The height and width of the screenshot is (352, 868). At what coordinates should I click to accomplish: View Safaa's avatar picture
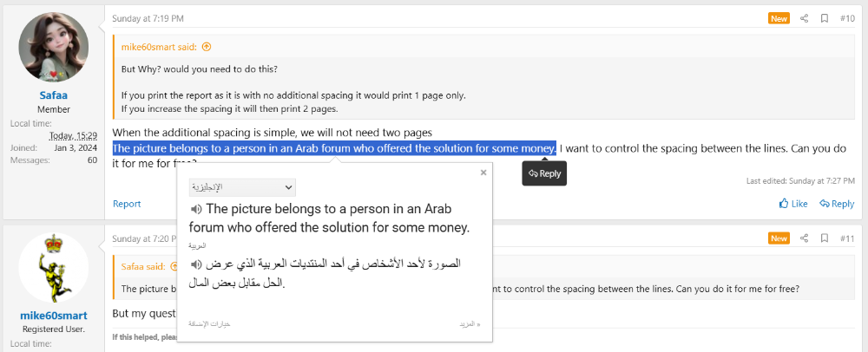54,47
